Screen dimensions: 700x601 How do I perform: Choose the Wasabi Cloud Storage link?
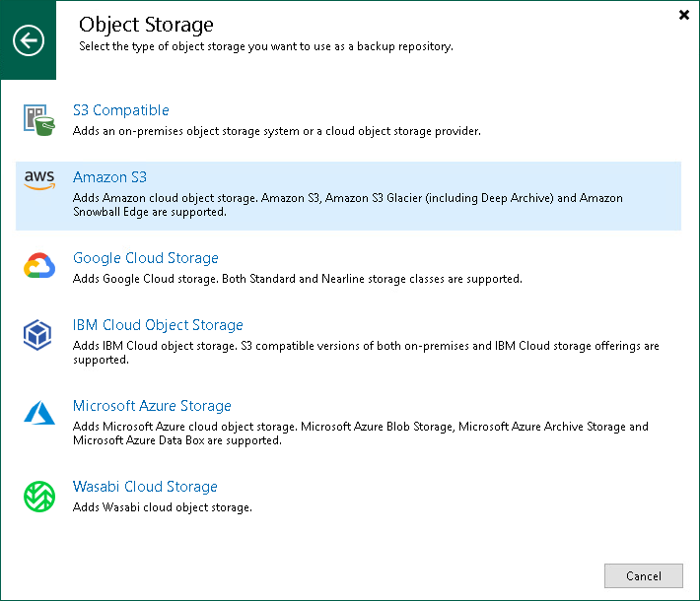point(145,487)
